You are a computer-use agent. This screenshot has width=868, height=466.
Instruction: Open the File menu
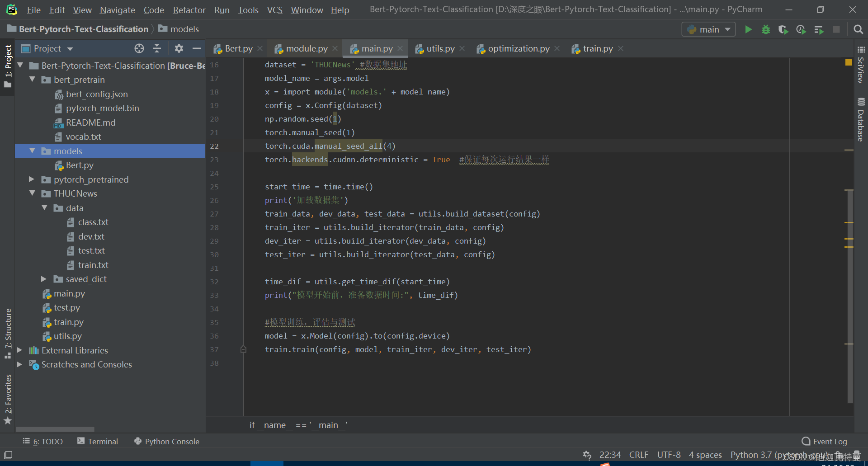click(x=33, y=10)
